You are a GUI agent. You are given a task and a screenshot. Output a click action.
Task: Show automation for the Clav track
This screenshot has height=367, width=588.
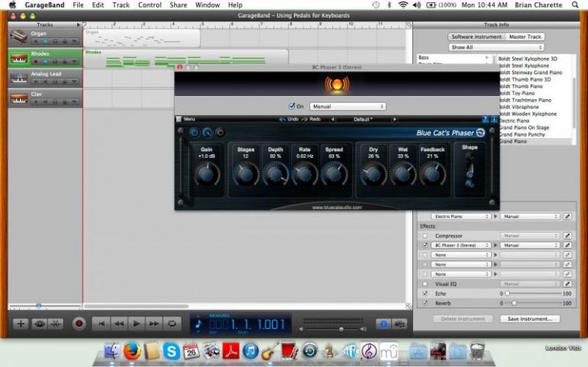point(74,102)
